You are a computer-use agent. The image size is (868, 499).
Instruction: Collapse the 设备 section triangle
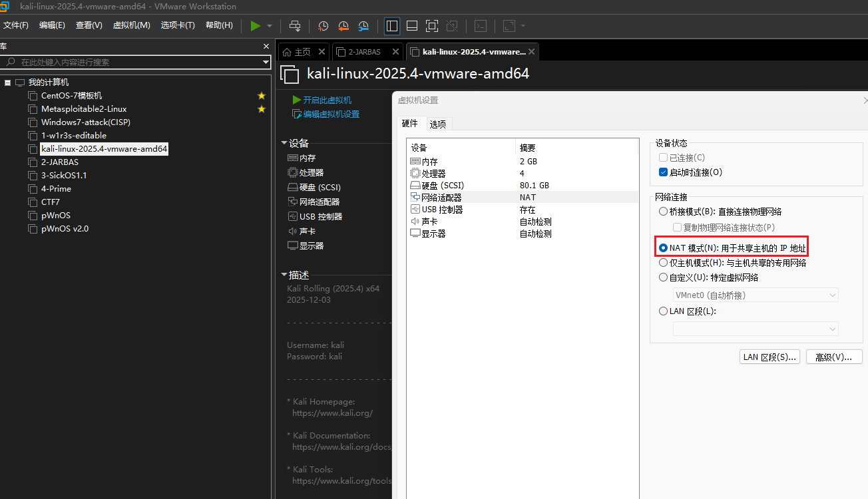[284, 143]
